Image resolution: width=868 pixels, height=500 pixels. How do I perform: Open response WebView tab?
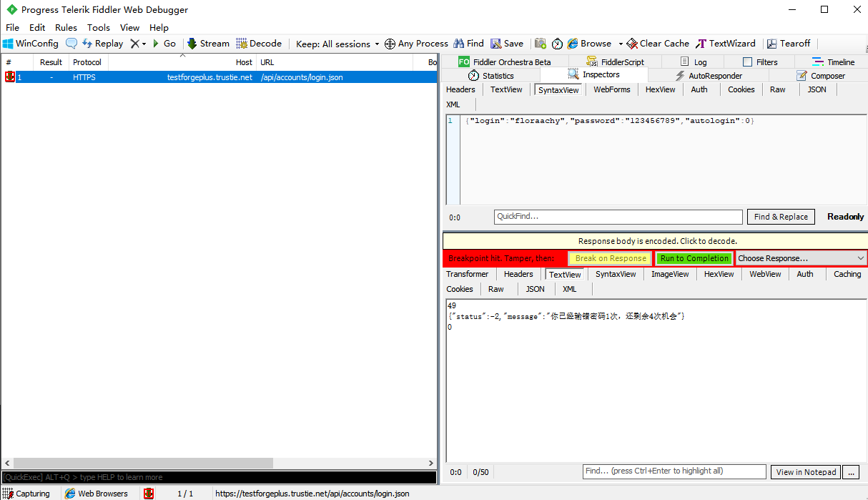(765, 275)
